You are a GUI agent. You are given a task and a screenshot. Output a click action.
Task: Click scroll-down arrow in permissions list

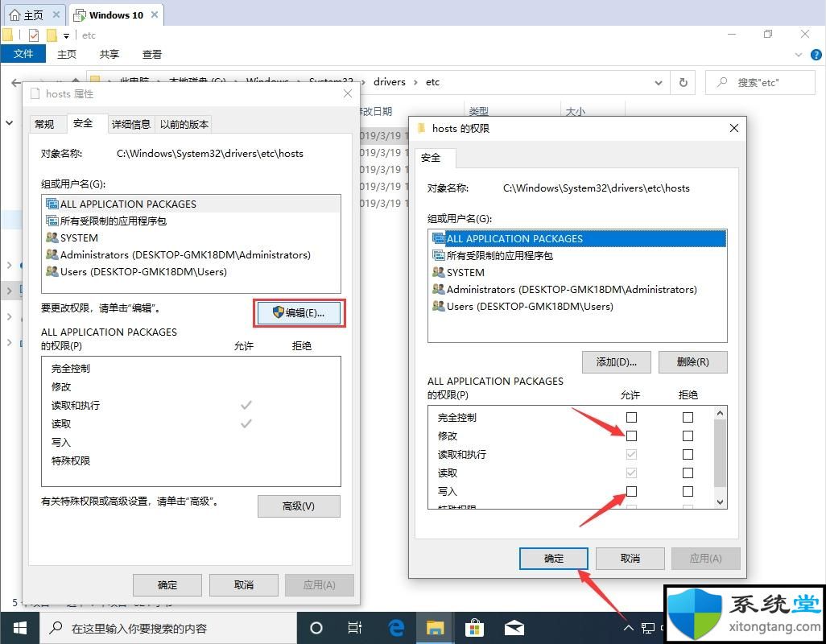[x=720, y=502]
